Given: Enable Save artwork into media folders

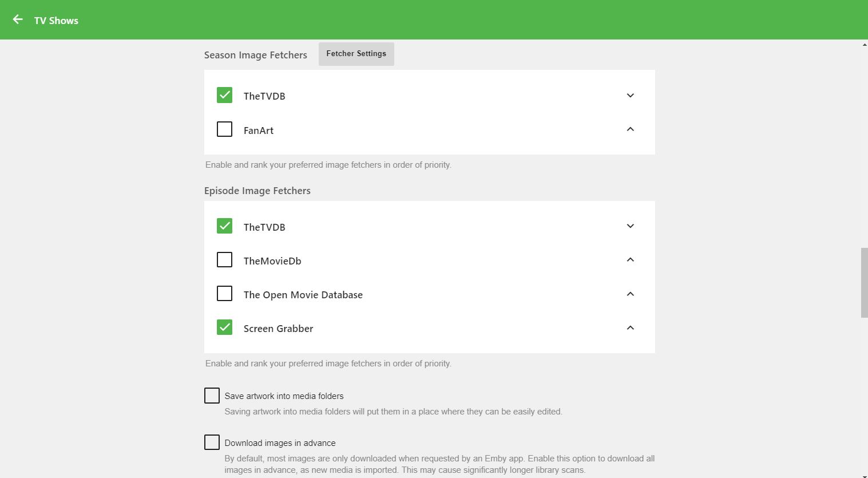Looking at the screenshot, I should coord(212,396).
